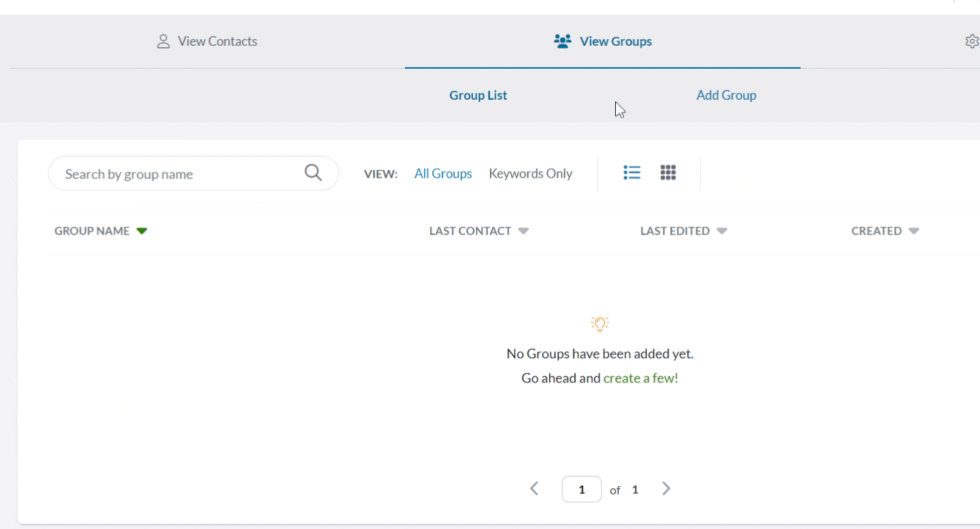Follow the 'create a few!' link
The width and height of the screenshot is (980, 529).
pyautogui.click(x=640, y=378)
